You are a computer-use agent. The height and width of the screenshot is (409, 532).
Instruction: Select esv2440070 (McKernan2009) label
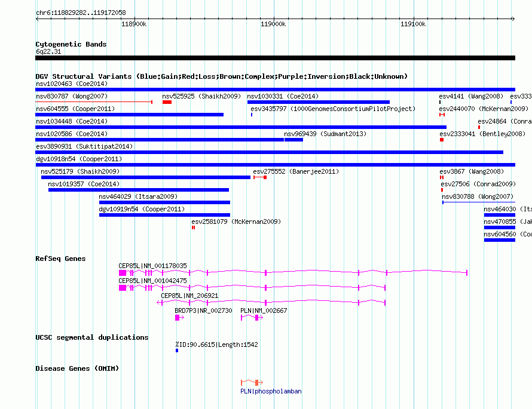484,109
